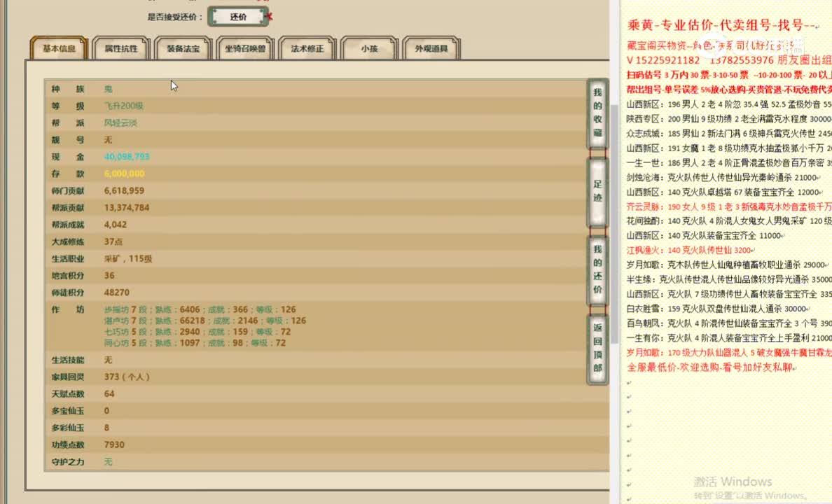Click the 功绩点数 value 7930
Screen dimensions: 832x504
(x=114, y=445)
